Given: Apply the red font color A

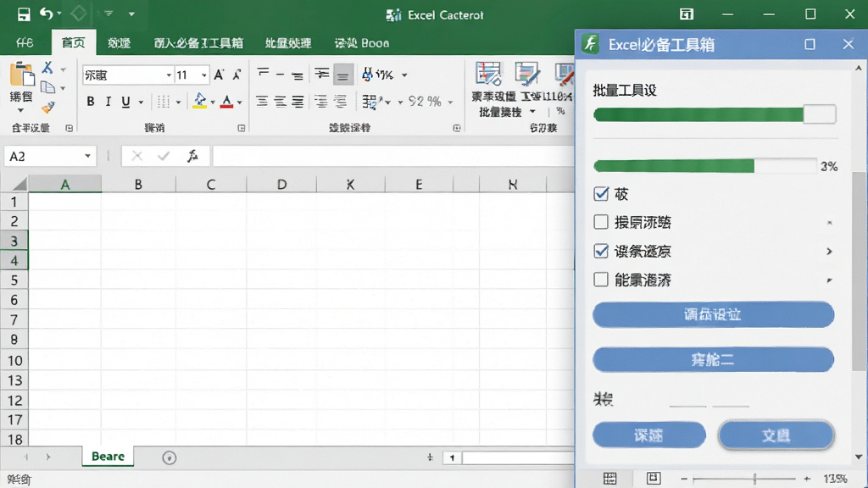Looking at the screenshot, I should click(x=226, y=102).
